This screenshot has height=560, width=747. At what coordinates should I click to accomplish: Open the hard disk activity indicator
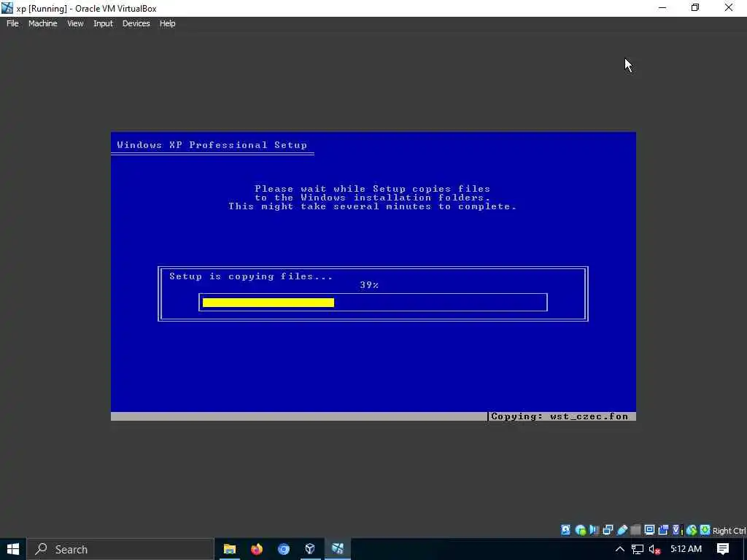click(x=565, y=530)
